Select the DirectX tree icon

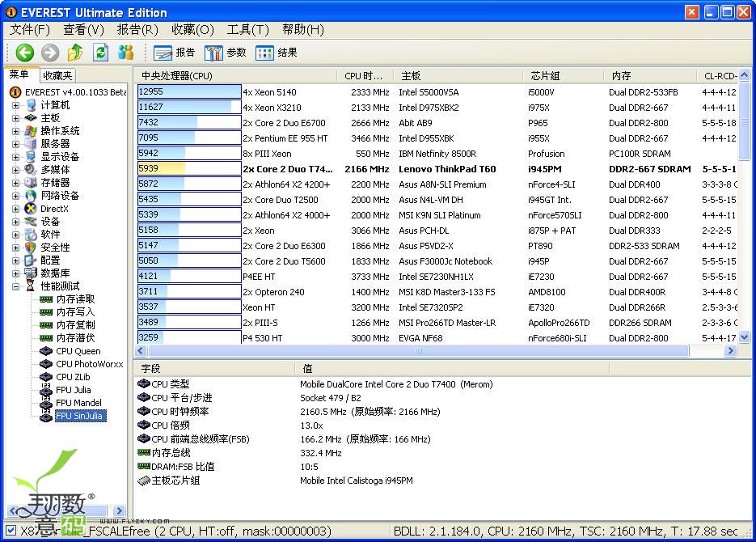point(31,209)
